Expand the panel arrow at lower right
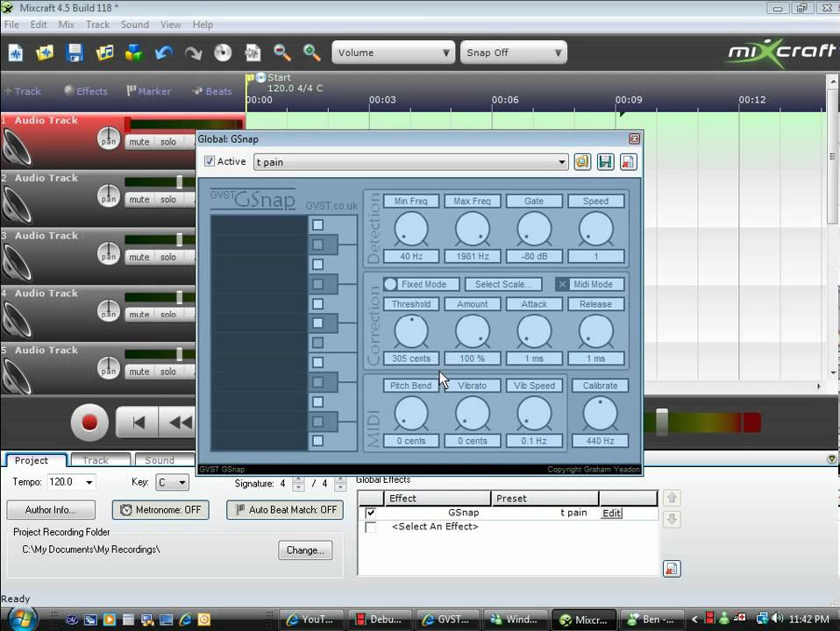840x631 pixels. click(x=831, y=459)
